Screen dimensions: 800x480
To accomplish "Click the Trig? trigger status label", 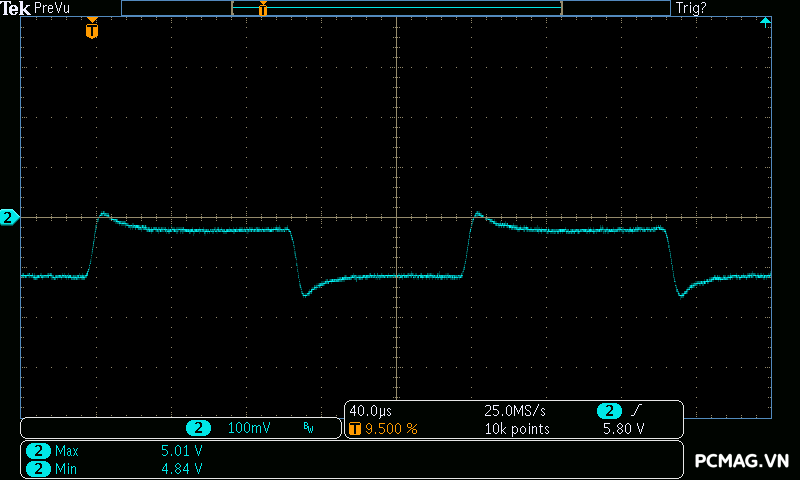I will (691, 8).
